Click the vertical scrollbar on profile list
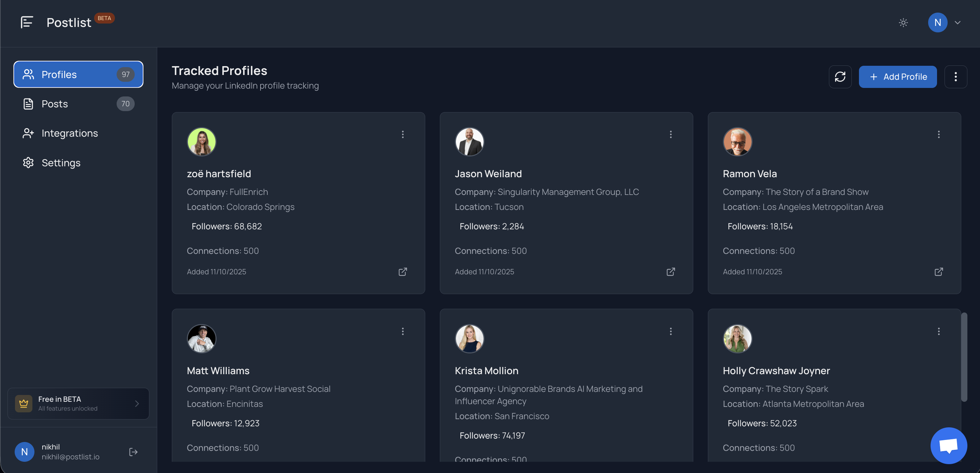 [x=964, y=357]
